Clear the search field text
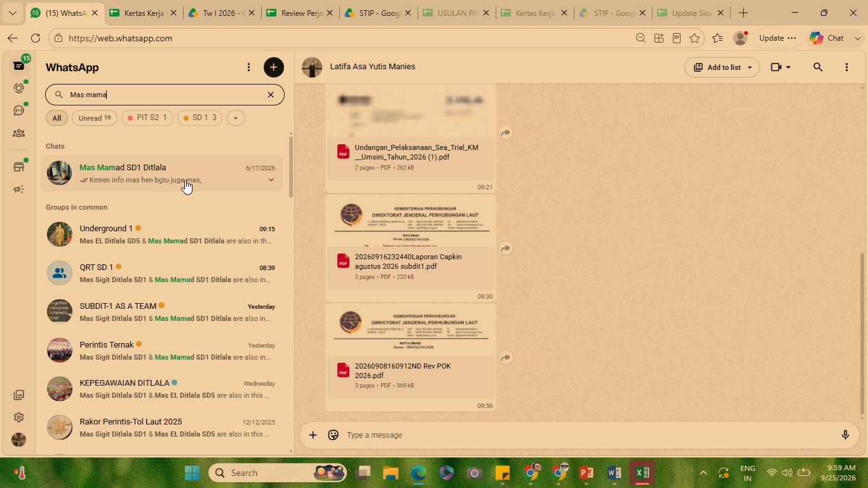Image resolution: width=868 pixels, height=488 pixels. click(x=271, y=95)
